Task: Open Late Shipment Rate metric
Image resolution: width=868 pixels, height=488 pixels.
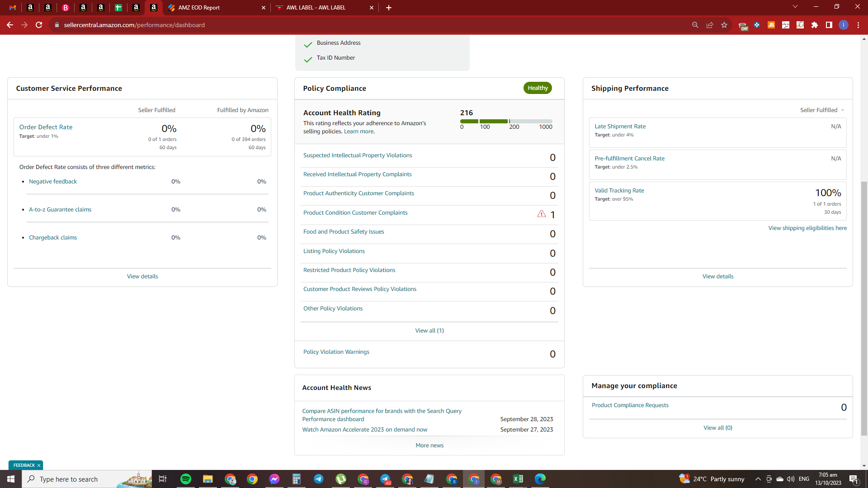Action: [x=620, y=127]
